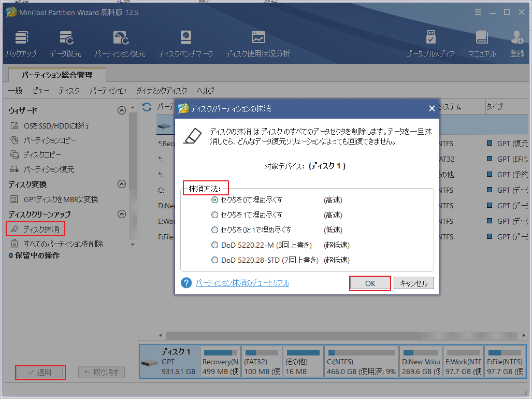
Task: Collapse the ディスククリーンアップ section
Action: [x=122, y=213]
